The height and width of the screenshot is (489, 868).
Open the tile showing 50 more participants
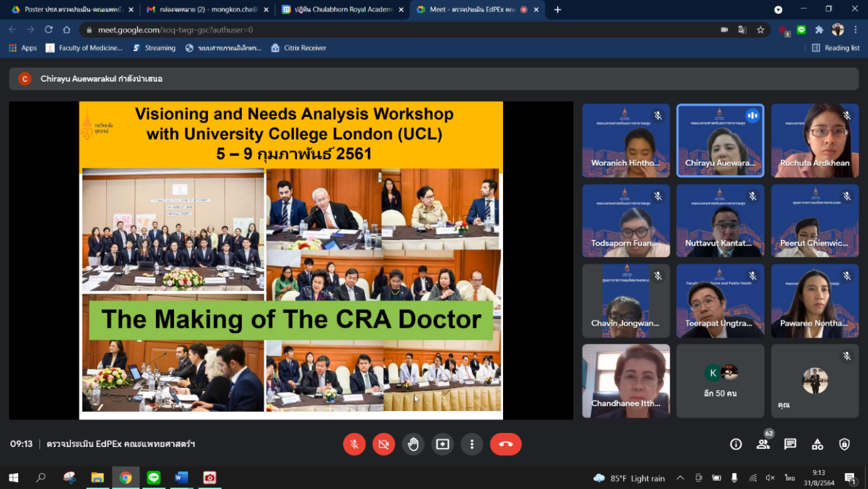tap(720, 381)
